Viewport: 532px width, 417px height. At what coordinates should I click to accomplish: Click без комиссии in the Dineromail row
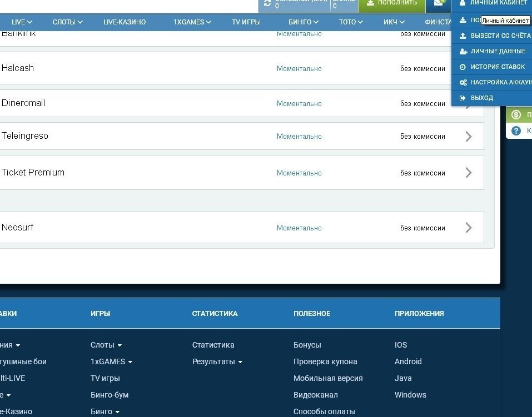pos(422,103)
